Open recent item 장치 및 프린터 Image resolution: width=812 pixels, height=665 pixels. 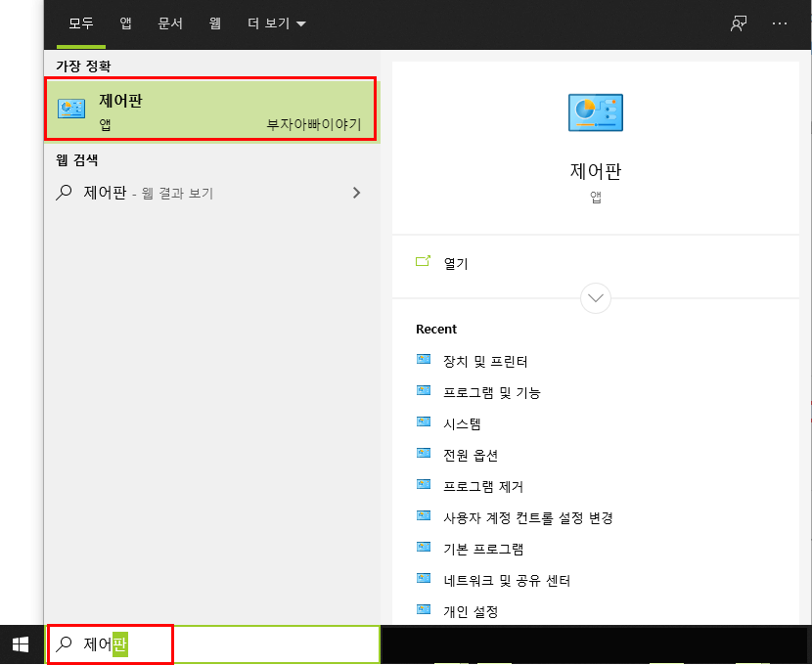pos(485,361)
